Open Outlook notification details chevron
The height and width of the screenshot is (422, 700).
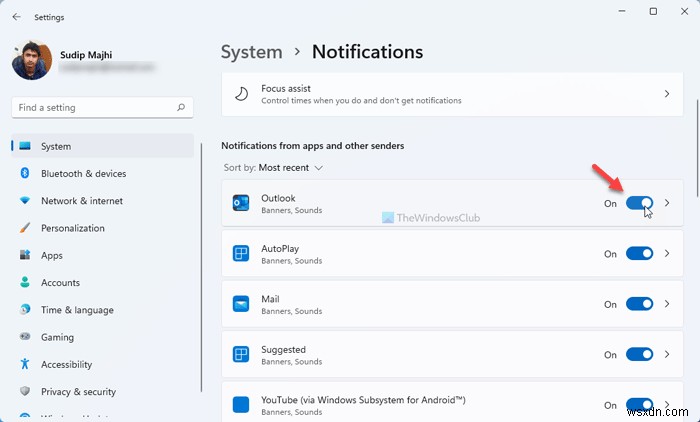667,203
